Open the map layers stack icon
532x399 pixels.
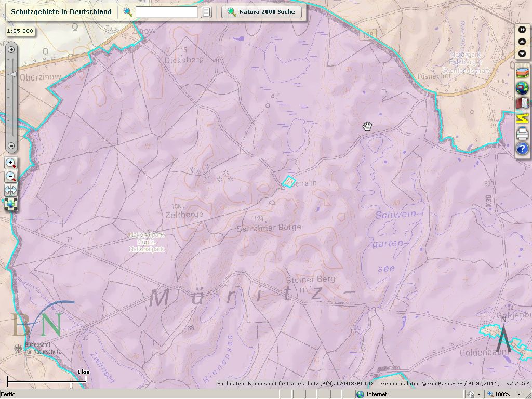click(x=522, y=73)
